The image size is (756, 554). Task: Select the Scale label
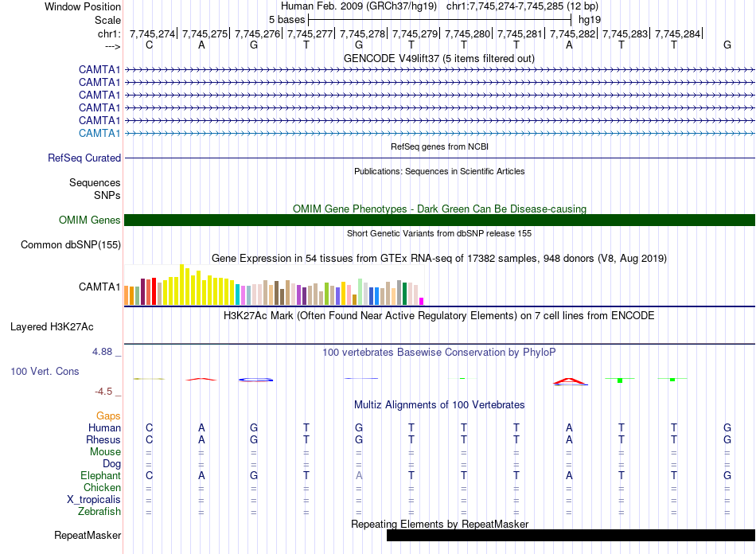[x=107, y=20]
